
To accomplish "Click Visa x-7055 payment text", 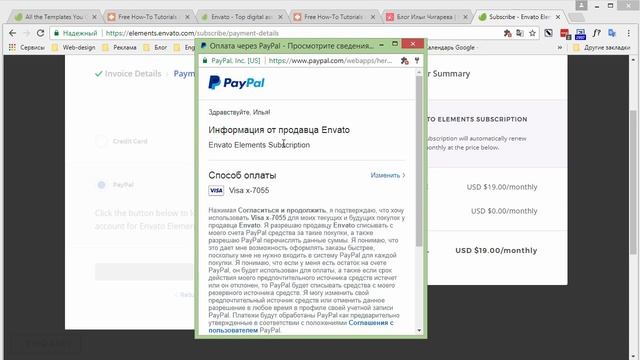I will (249, 190).
